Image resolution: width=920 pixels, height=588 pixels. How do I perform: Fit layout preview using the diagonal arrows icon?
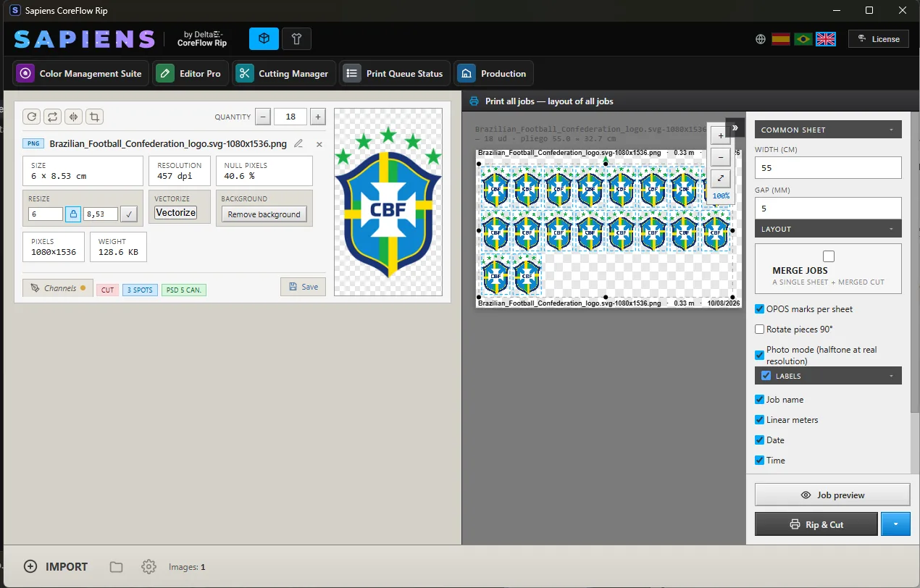(x=720, y=179)
